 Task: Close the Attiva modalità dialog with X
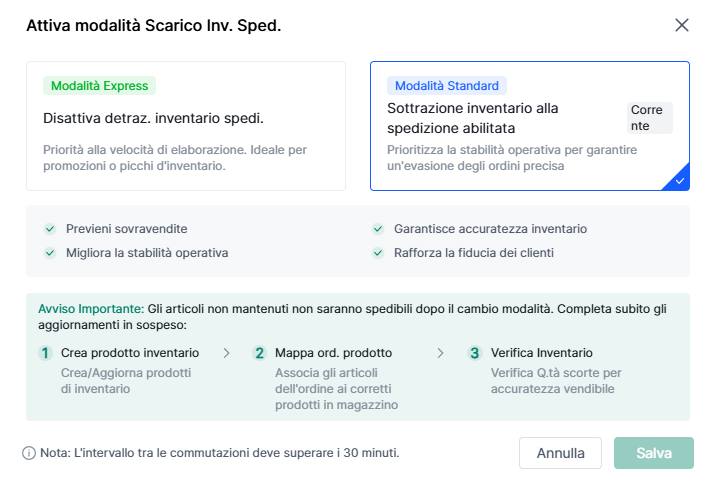pyautogui.click(x=682, y=25)
